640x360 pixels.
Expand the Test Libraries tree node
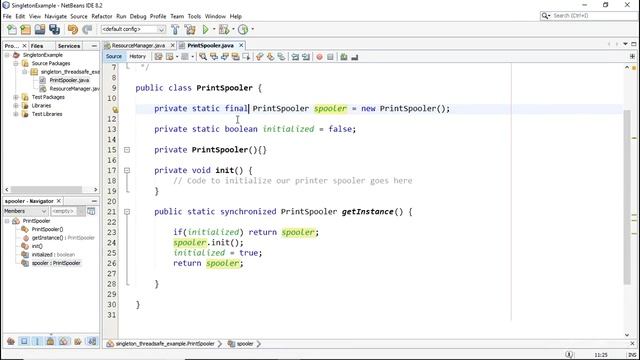(16, 114)
